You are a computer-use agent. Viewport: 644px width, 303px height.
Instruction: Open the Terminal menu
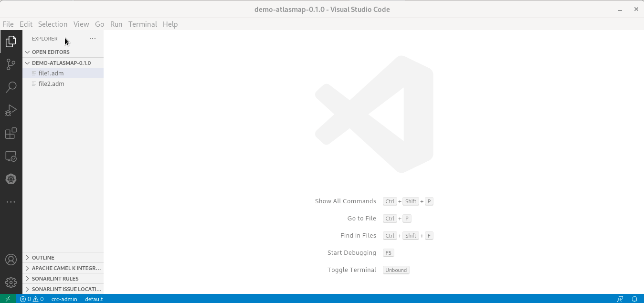pyautogui.click(x=142, y=24)
